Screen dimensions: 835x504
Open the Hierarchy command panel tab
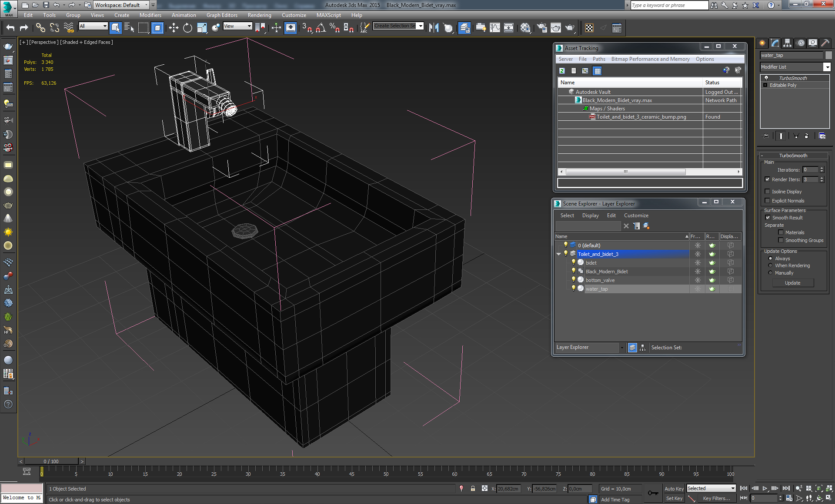(x=787, y=43)
